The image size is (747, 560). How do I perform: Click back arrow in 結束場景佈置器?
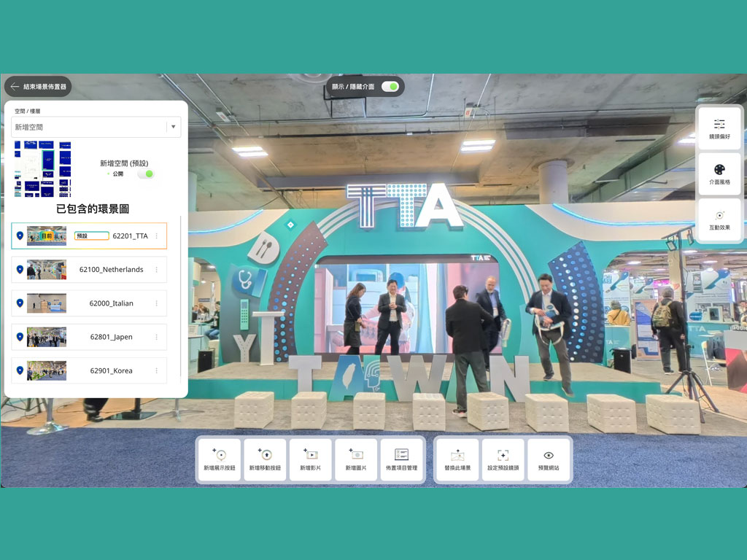coord(15,87)
